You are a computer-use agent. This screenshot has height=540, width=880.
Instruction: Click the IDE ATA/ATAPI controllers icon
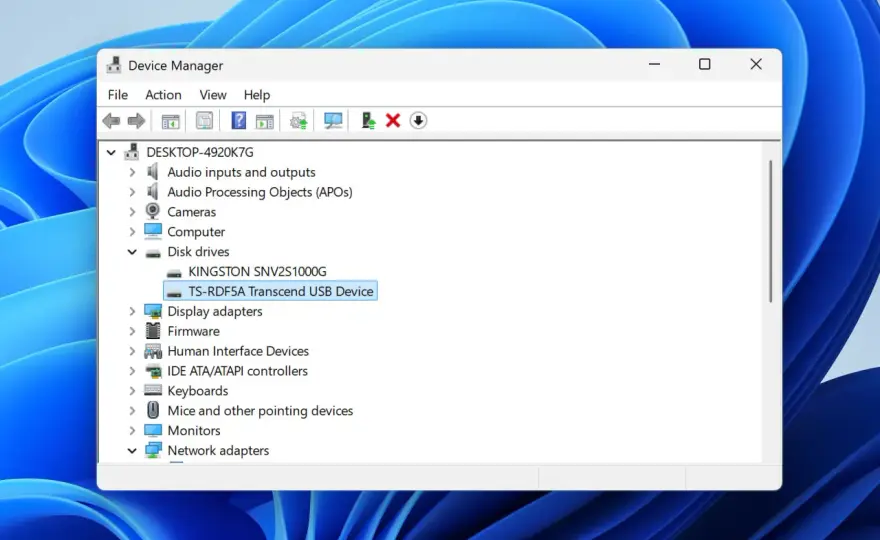[153, 370]
